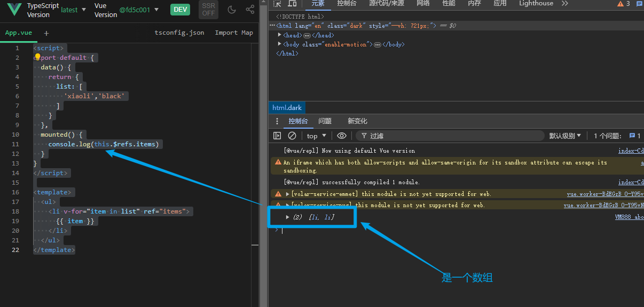Image resolution: width=644 pixels, height=307 pixels.
Task: Expand the head element node
Action: pyautogui.click(x=280, y=35)
